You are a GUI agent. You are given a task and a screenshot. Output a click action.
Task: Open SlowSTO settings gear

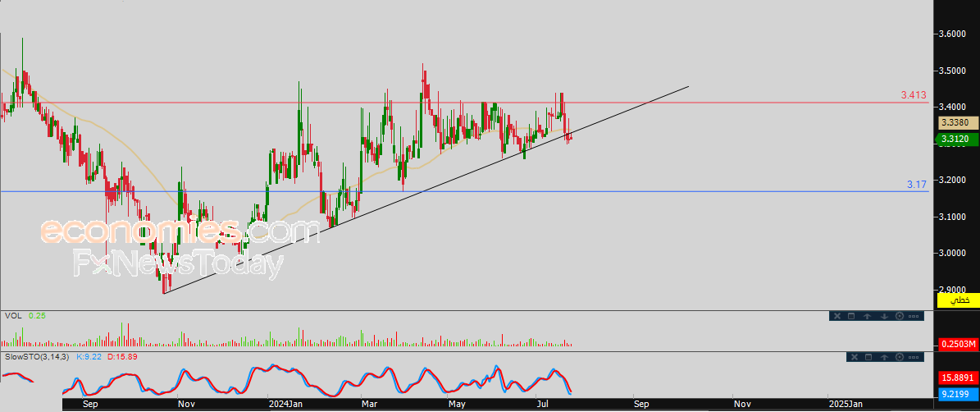tap(900, 357)
